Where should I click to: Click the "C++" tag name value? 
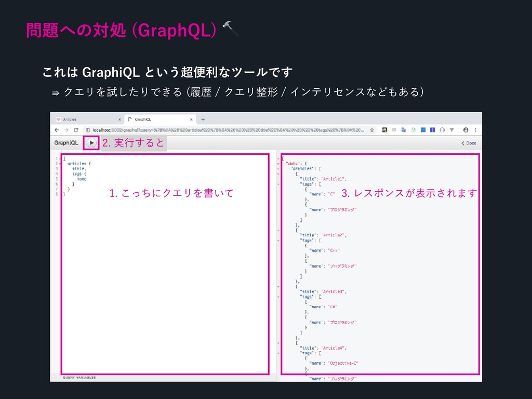[x=334, y=250]
